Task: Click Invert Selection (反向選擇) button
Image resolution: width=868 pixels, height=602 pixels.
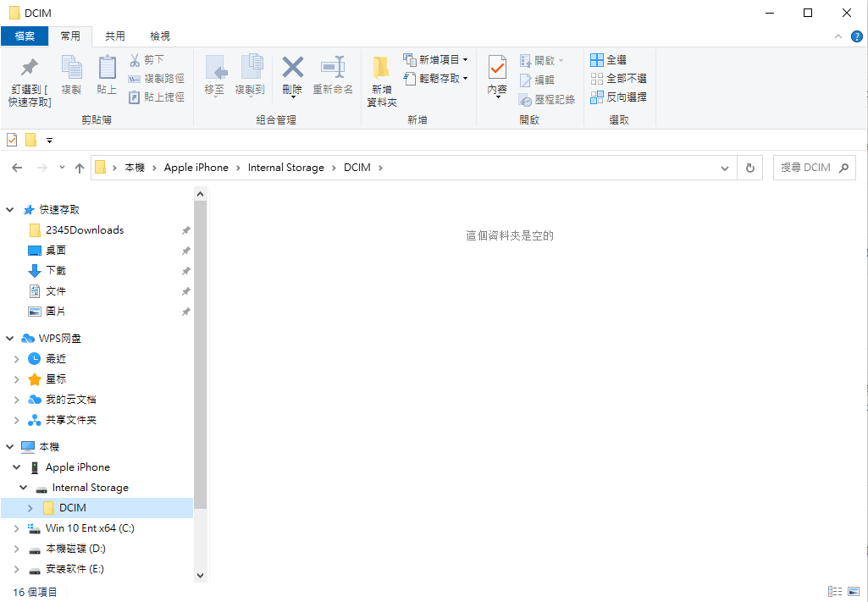Action: click(x=619, y=97)
